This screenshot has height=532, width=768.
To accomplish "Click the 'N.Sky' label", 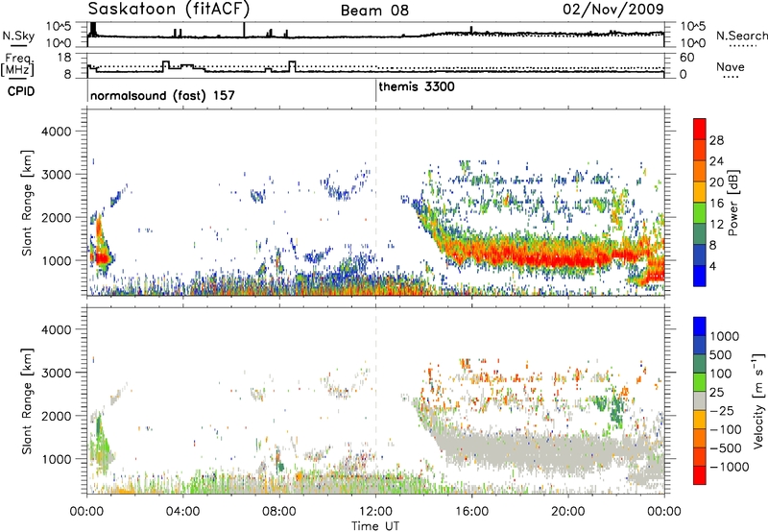I will [x=18, y=36].
